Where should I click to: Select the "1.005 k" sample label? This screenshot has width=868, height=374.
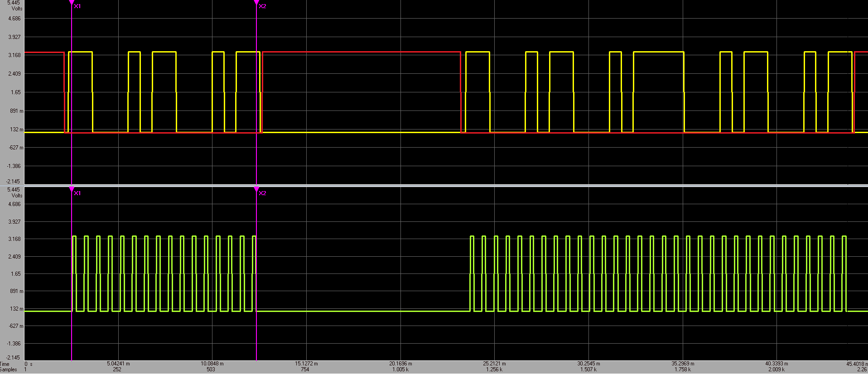400,369
